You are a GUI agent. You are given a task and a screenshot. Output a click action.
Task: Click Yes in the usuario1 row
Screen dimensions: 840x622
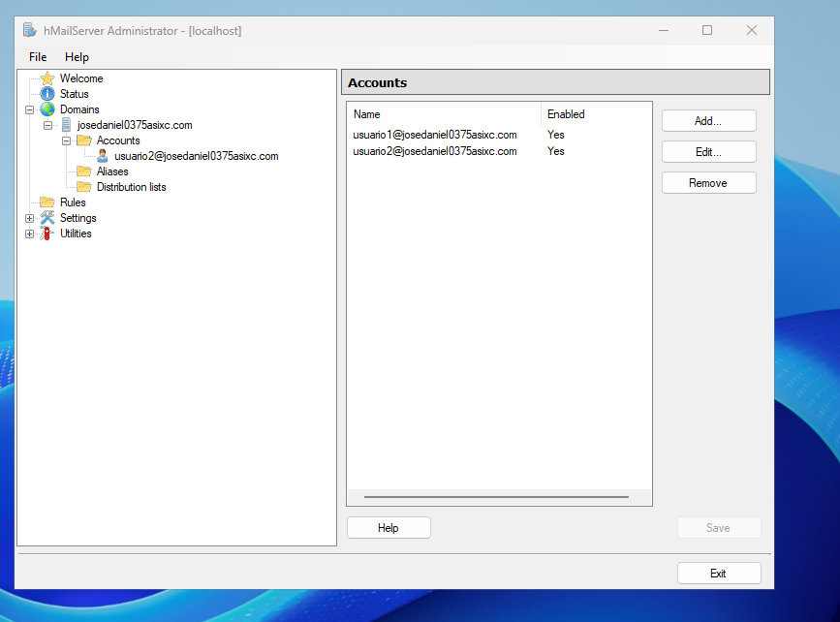[x=555, y=135]
